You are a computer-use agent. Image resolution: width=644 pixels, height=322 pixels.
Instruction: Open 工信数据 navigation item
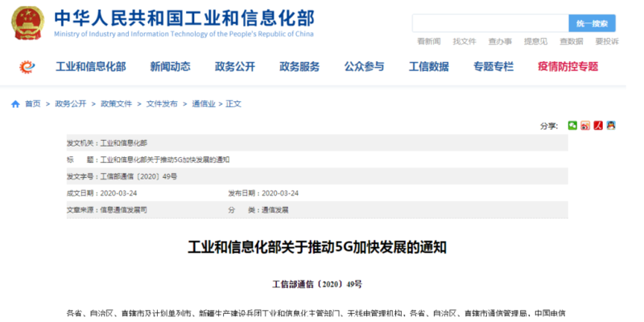(428, 67)
